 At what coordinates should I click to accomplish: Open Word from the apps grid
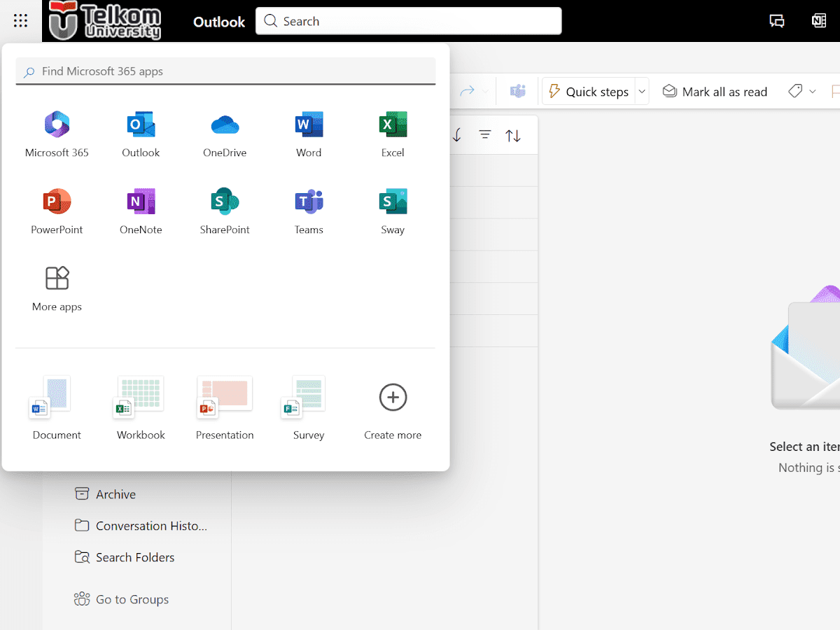(x=309, y=126)
